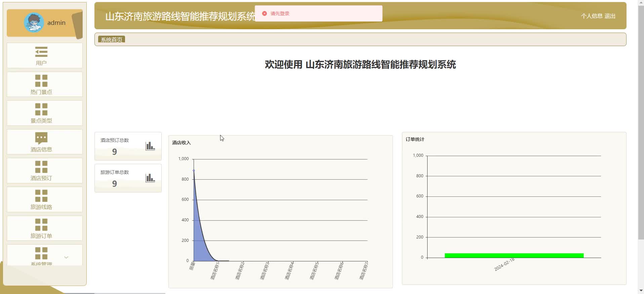Click the green bar in 订单统计 chart

coord(514,256)
